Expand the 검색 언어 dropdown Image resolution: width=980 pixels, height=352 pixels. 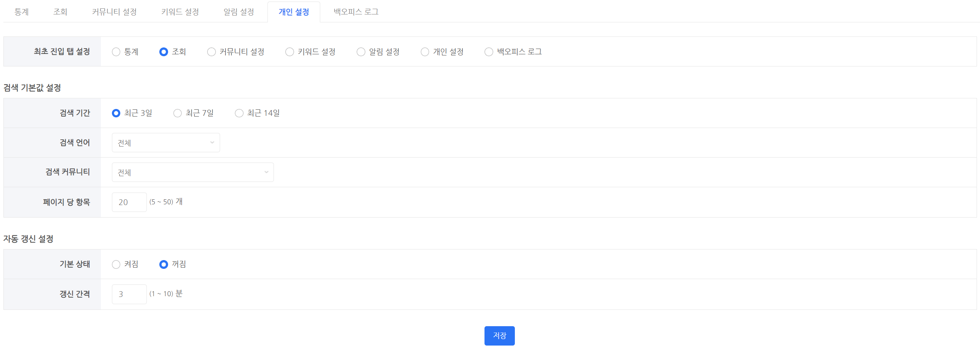[x=165, y=143]
